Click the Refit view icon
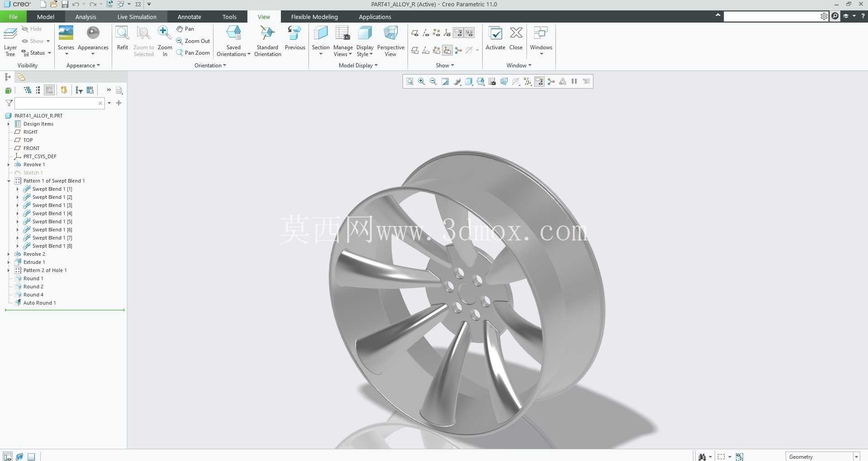This screenshot has height=461, width=868. point(122,33)
